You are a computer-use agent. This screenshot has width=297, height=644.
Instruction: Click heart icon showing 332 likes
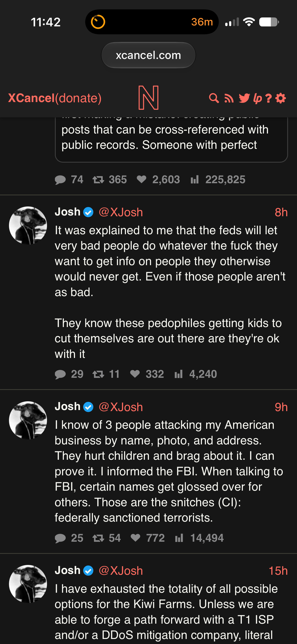click(135, 374)
